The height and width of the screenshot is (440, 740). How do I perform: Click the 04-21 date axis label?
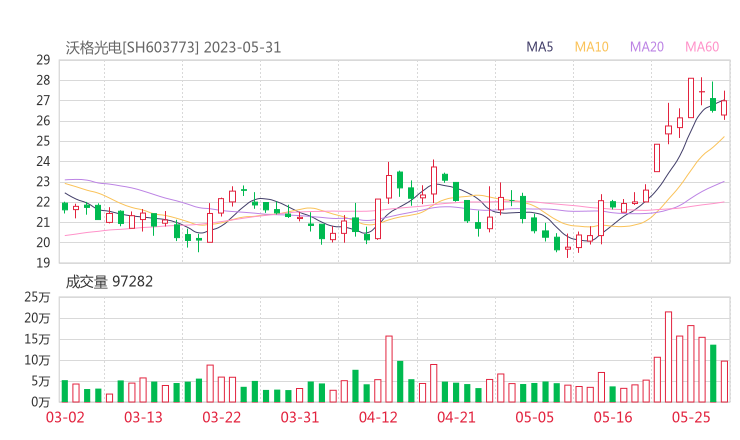point(456,417)
